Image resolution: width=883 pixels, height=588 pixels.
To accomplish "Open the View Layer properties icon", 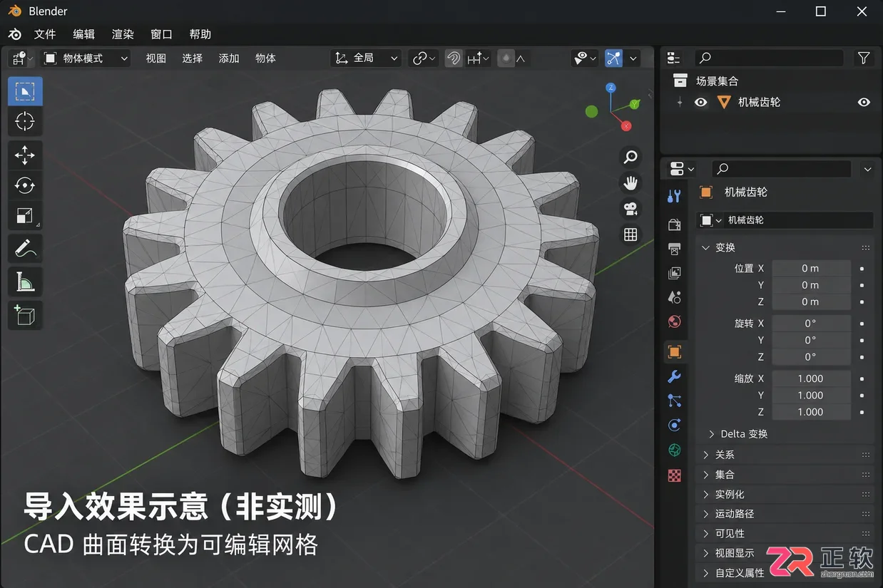I will tap(674, 273).
